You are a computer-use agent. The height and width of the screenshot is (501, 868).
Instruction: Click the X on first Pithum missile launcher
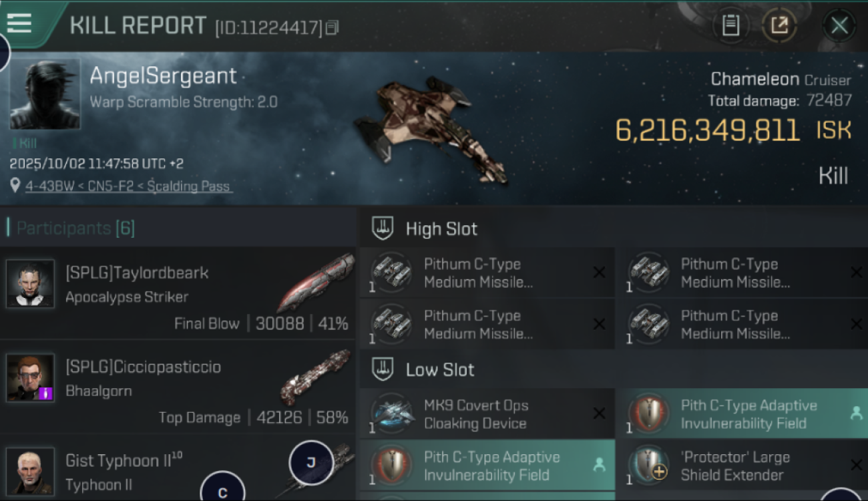coord(599,273)
